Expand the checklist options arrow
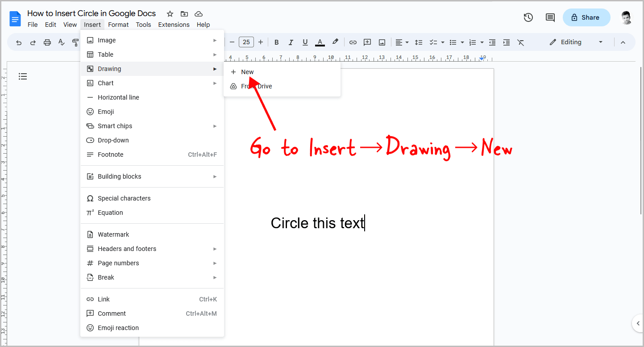Screen dimensions: 644x347 pos(443,42)
